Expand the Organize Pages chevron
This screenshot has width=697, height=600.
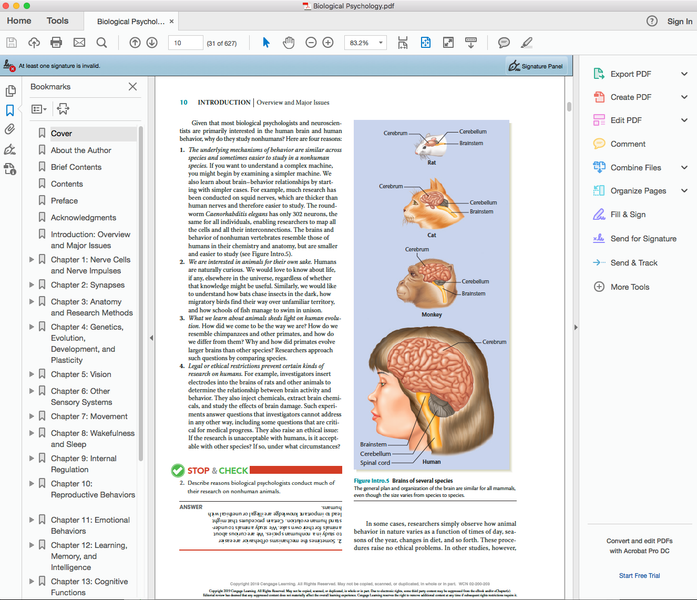click(684, 191)
